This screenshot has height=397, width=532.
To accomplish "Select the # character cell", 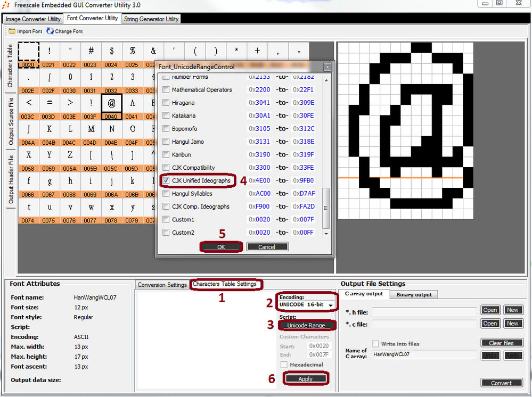I will click(x=91, y=55).
